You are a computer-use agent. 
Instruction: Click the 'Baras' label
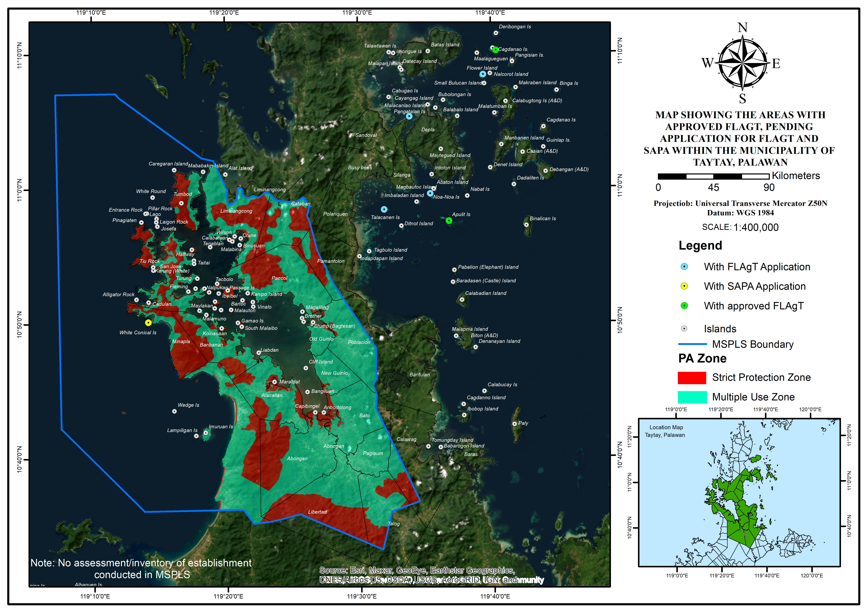[471, 454]
